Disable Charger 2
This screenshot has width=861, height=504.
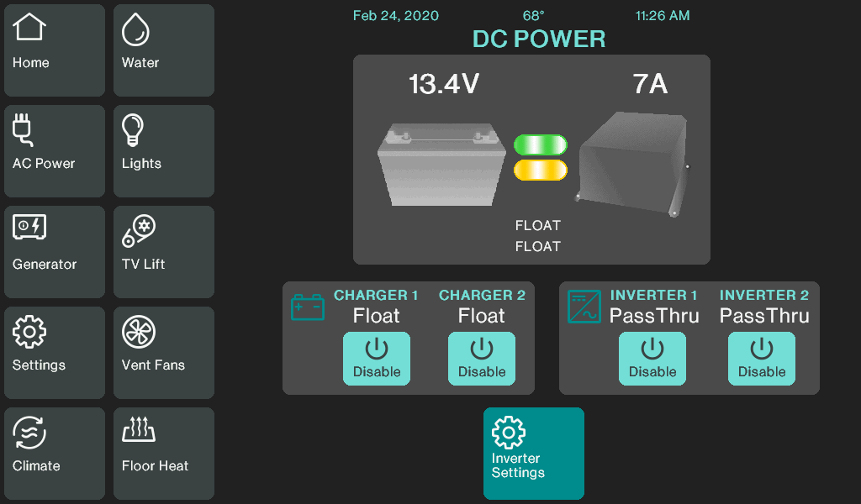(x=482, y=359)
